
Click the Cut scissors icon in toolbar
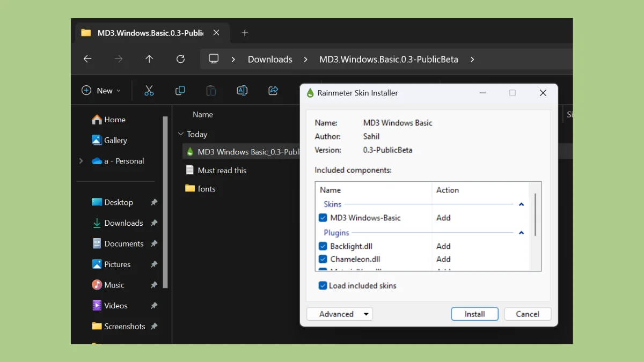(149, 91)
